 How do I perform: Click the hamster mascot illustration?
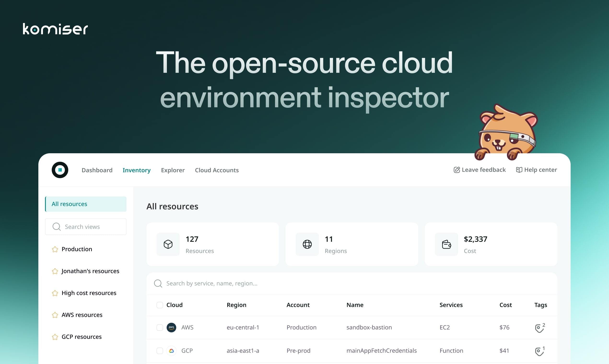point(506,134)
